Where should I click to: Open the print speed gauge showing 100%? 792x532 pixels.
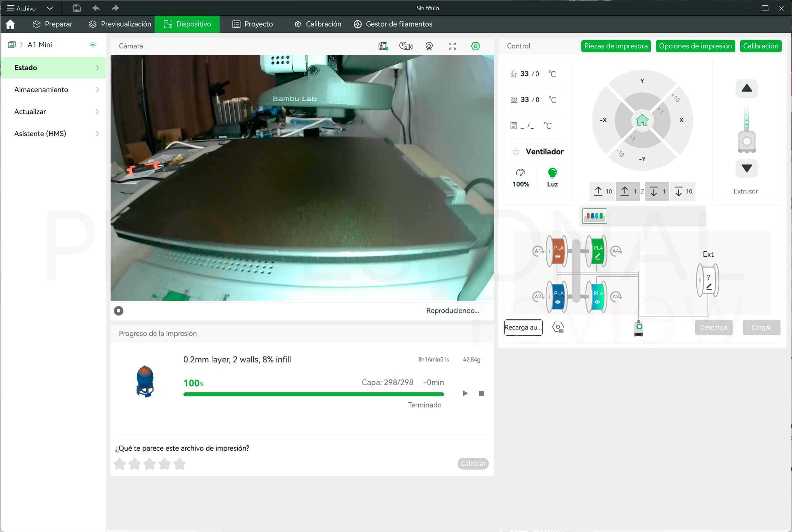521,178
